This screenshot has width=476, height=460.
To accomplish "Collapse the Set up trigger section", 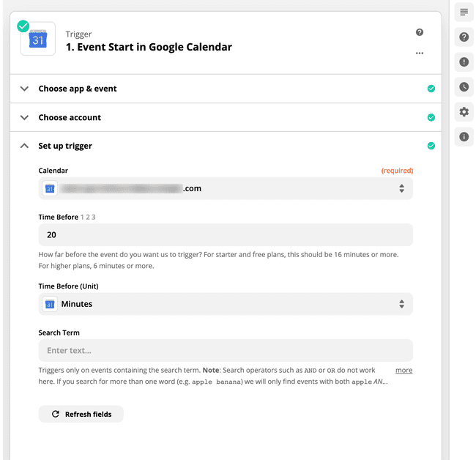I will (x=24, y=146).
